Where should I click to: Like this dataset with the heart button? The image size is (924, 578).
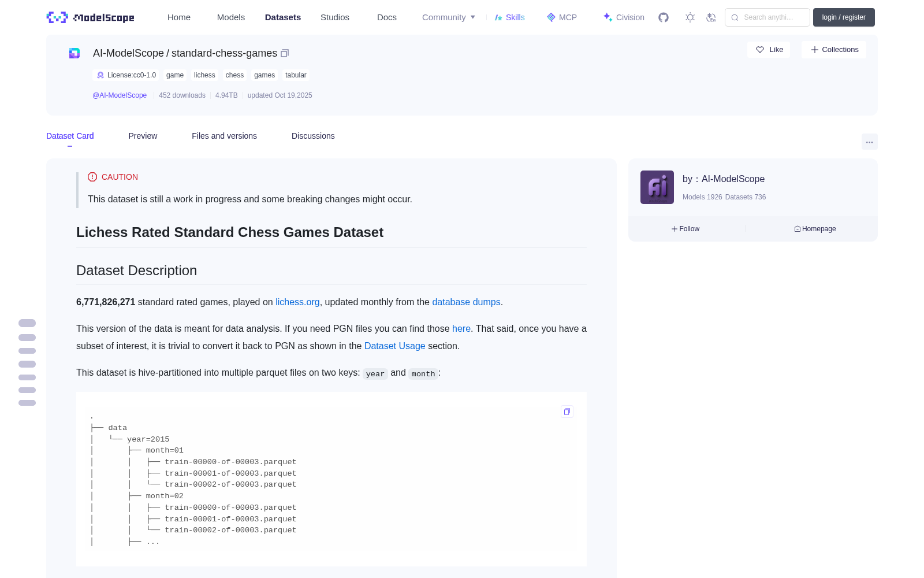[x=769, y=50]
